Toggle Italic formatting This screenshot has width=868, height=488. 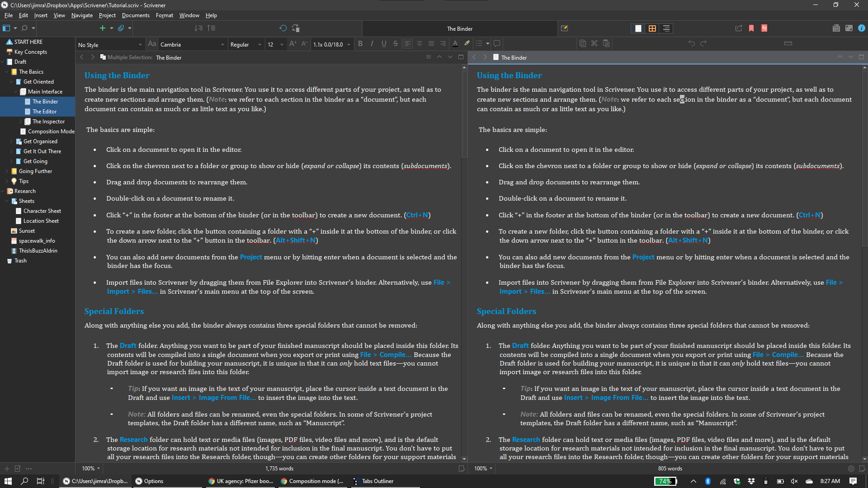click(372, 43)
